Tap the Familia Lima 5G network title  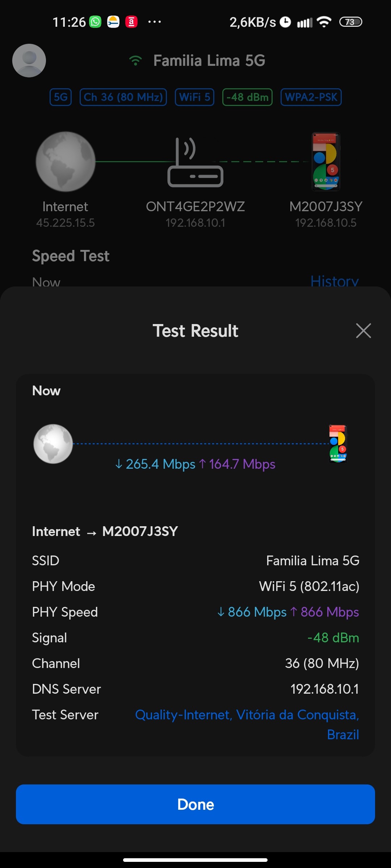pos(209,60)
